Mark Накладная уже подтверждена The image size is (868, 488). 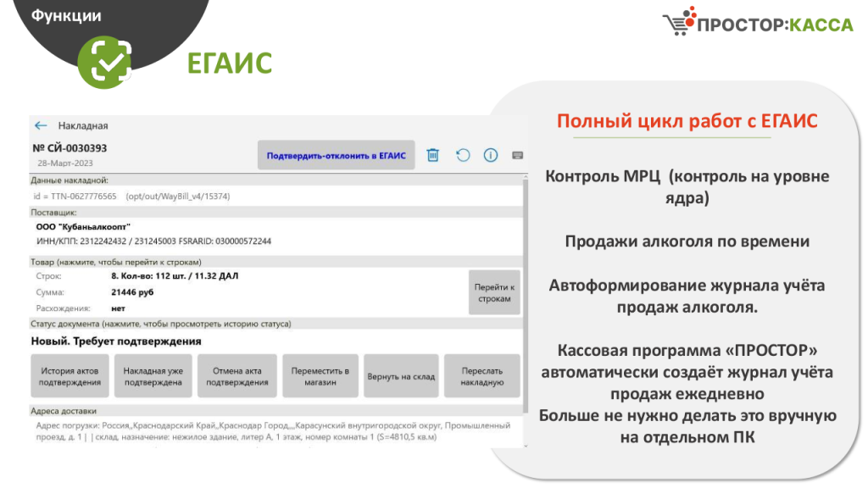tap(153, 376)
